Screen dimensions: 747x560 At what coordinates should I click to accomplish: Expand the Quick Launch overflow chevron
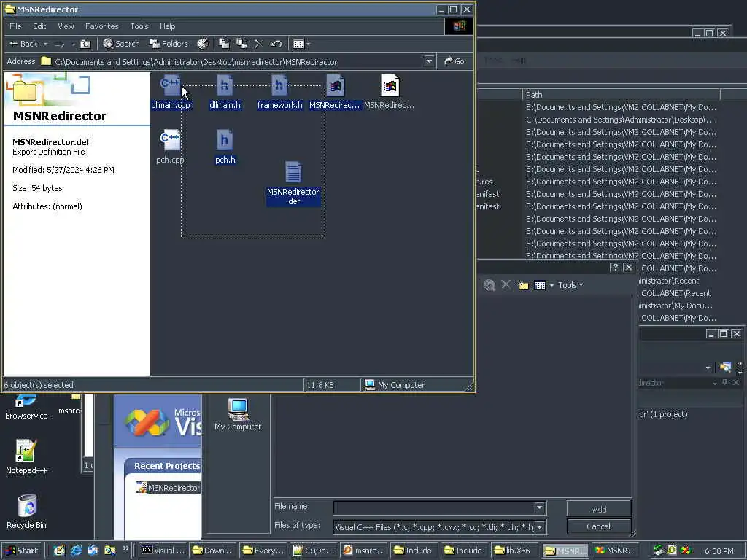(125, 548)
